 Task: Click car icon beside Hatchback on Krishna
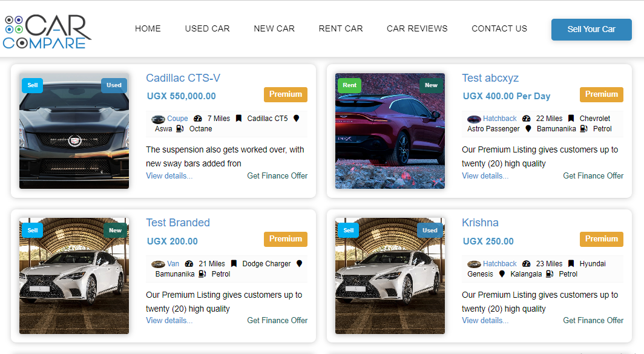click(474, 264)
